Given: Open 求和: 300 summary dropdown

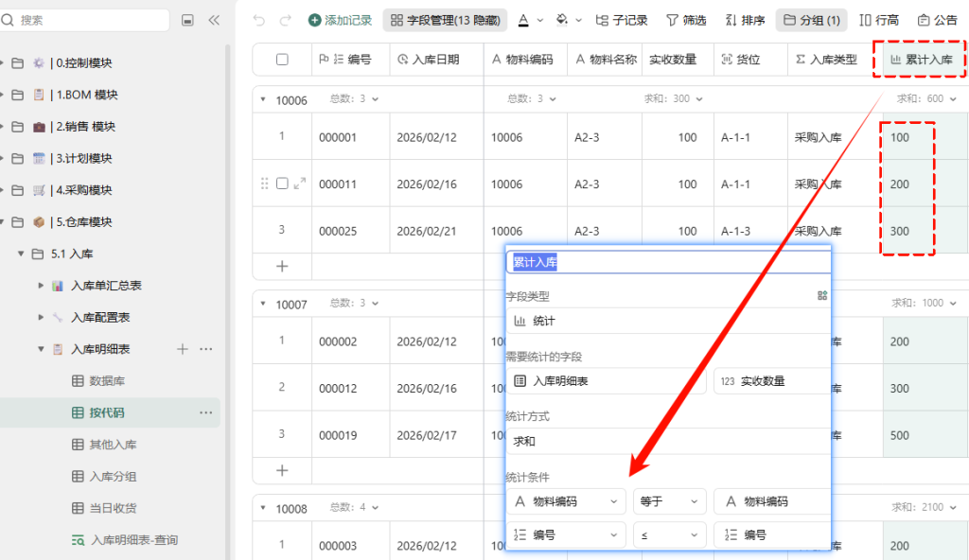Looking at the screenshot, I should pos(673,99).
